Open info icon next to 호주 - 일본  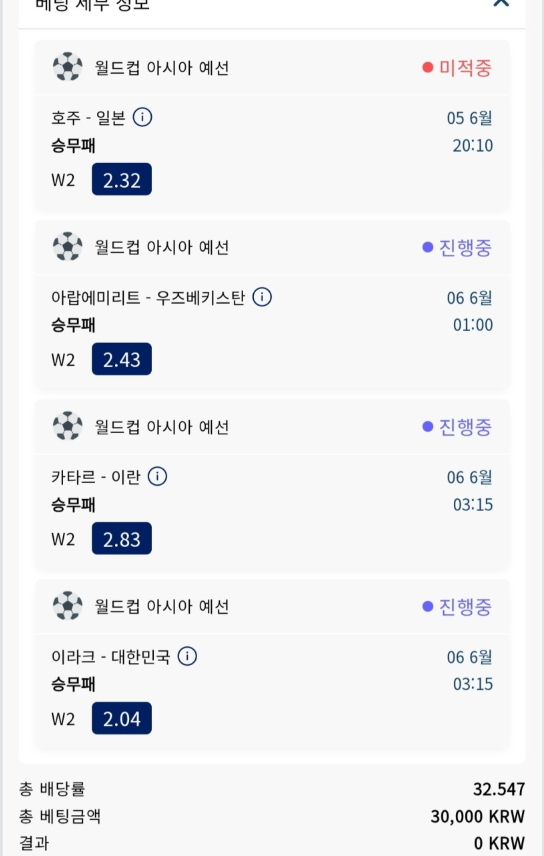tap(143, 117)
